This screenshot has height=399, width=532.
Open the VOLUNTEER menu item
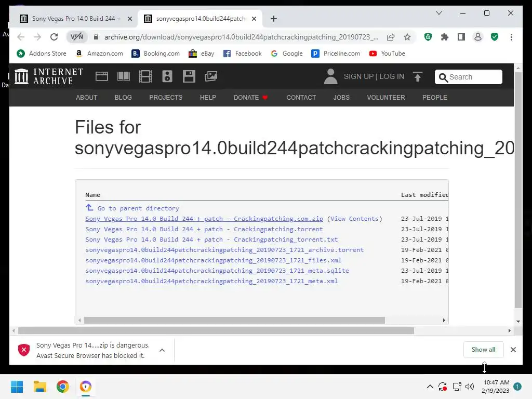[x=386, y=98]
